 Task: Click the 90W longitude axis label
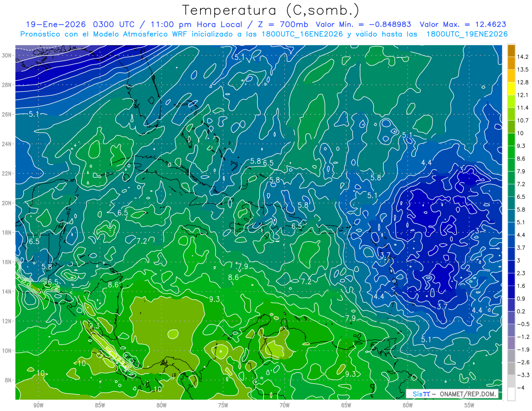38,405
